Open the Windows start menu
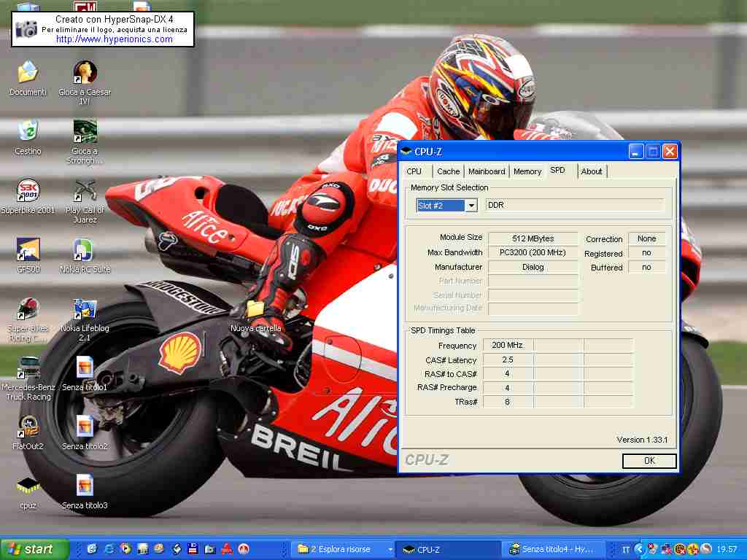747x560 pixels. coord(34,549)
